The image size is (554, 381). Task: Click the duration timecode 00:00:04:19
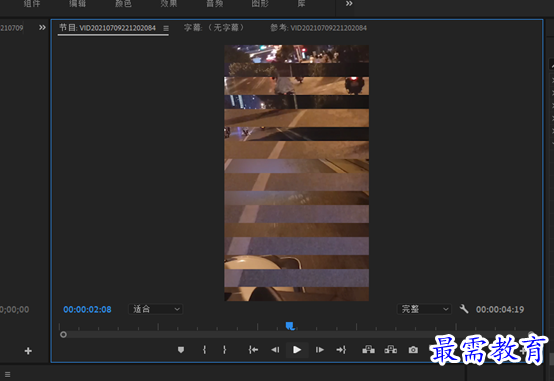pos(500,310)
